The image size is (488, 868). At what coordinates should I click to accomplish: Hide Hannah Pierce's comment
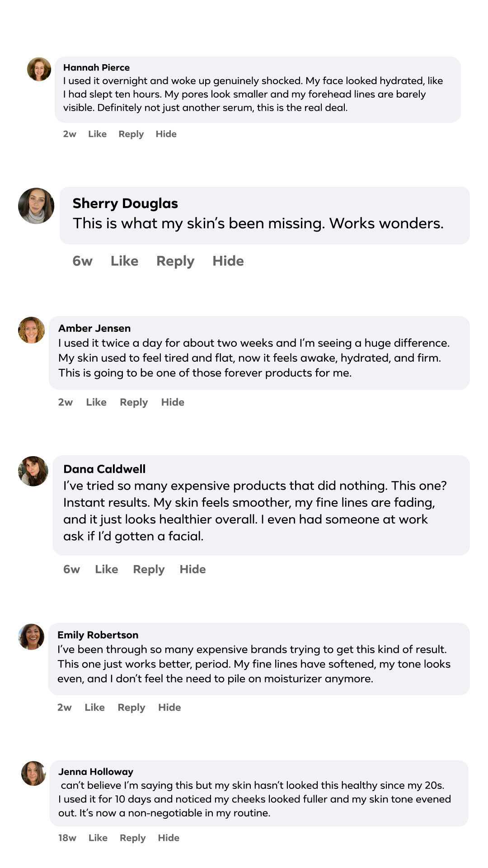(166, 134)
